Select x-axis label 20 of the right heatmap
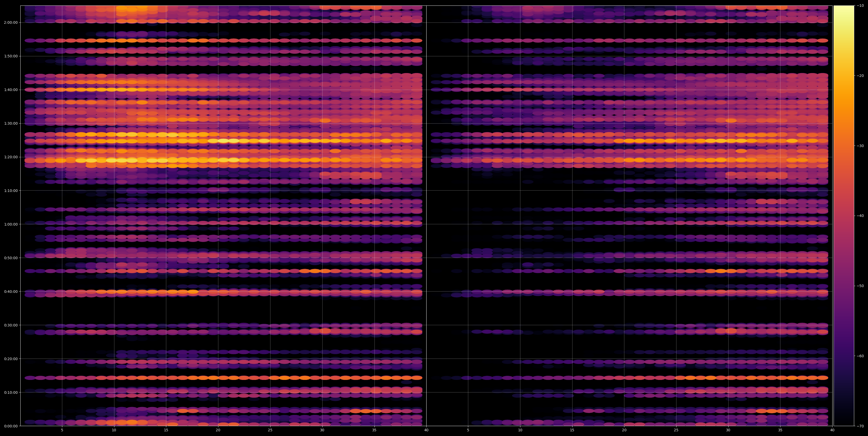 (624, 430)
